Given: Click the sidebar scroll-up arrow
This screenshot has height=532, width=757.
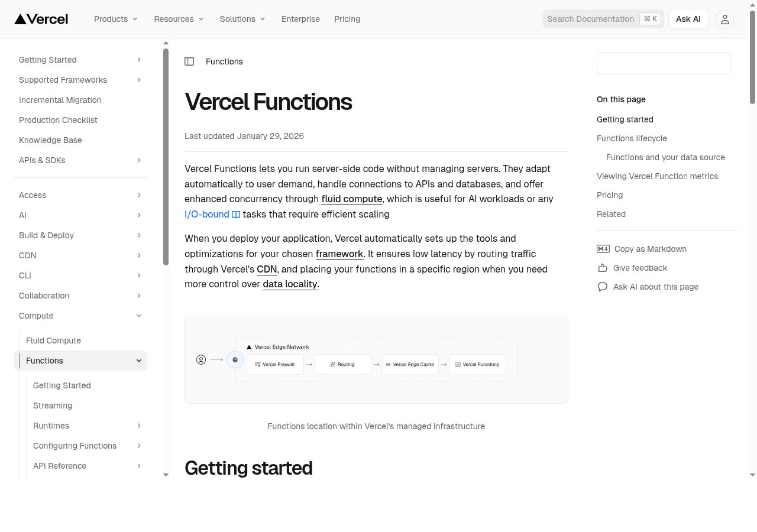Looking at the screenshot, I should (x=166, y=43).
